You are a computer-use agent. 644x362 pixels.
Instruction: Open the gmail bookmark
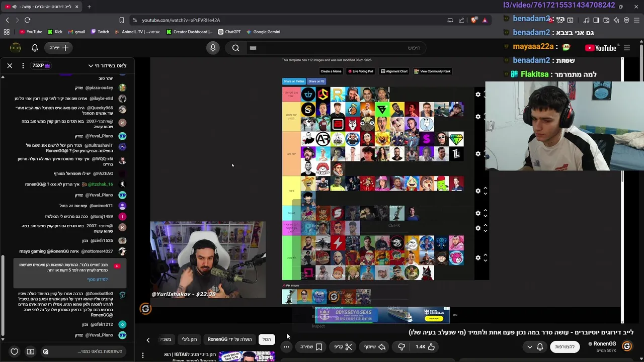point(76,32)
